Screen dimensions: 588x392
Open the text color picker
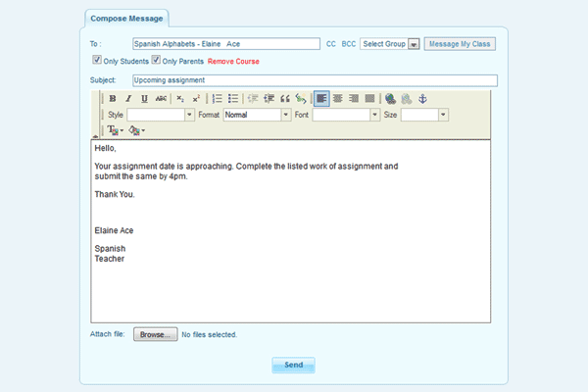coord(114,130)
